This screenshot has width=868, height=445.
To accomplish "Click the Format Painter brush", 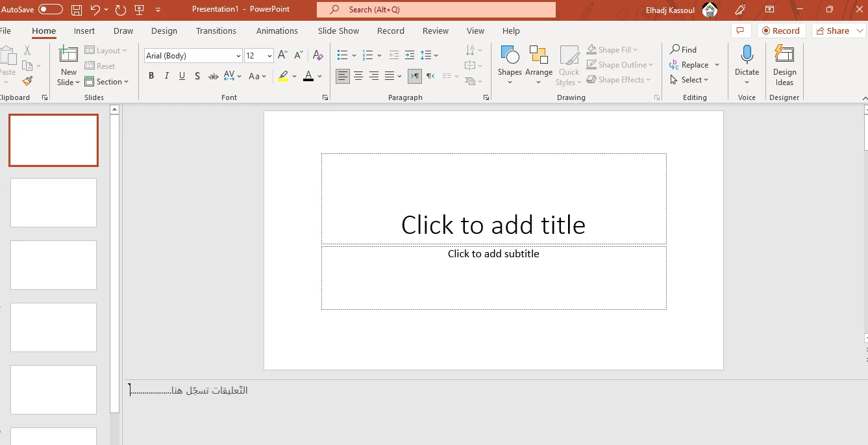I will pos(27,81).
